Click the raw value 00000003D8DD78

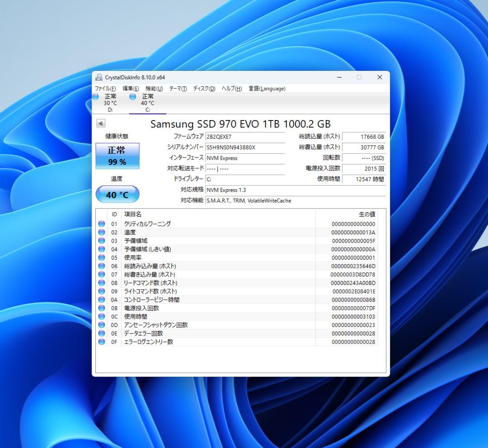pyautogui.click(x=352, y=275)
